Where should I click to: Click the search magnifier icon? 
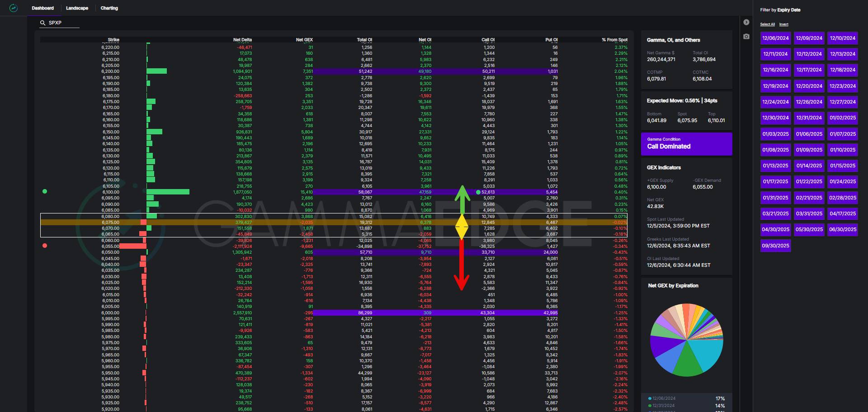[43, 23]
